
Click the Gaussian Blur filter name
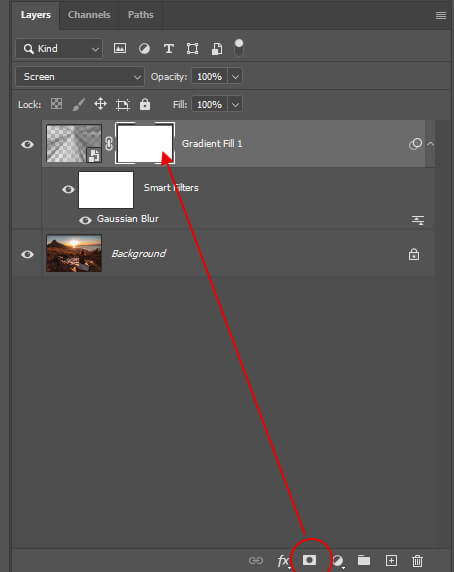pos(128,219)
